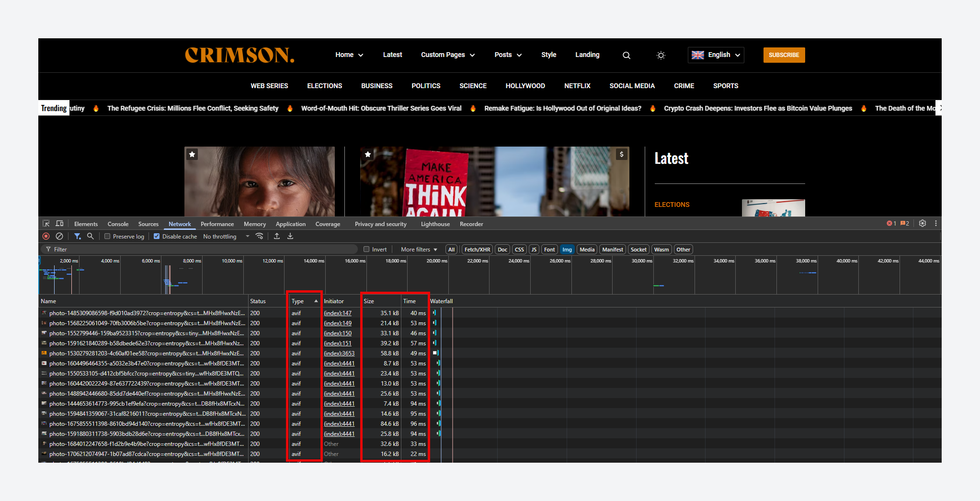
Task: Open the Latest nav link
Action: pyautogui.click(x=392, y=55)
